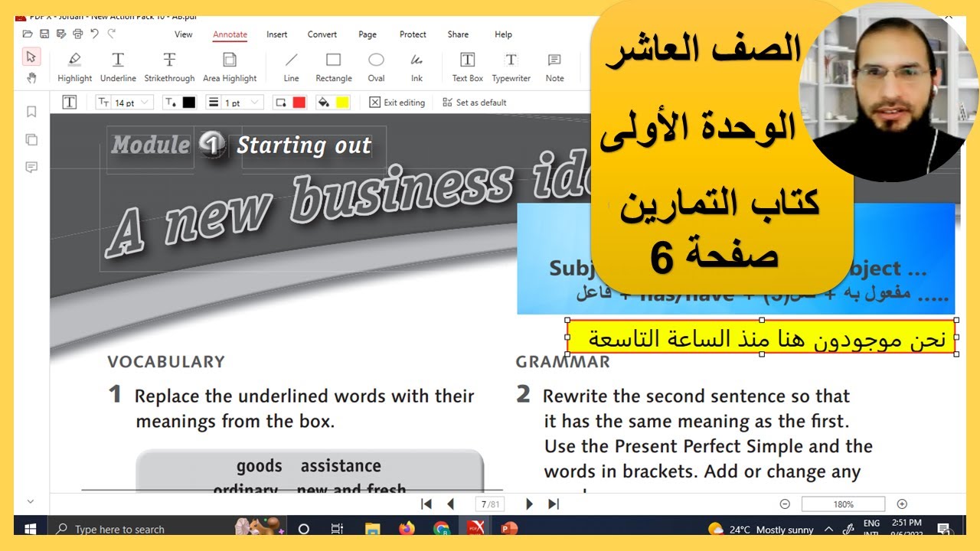Choose the Typewriter tool
This screenshot has height=551, width=980.
pyautogui.click(x=511, y=67)
